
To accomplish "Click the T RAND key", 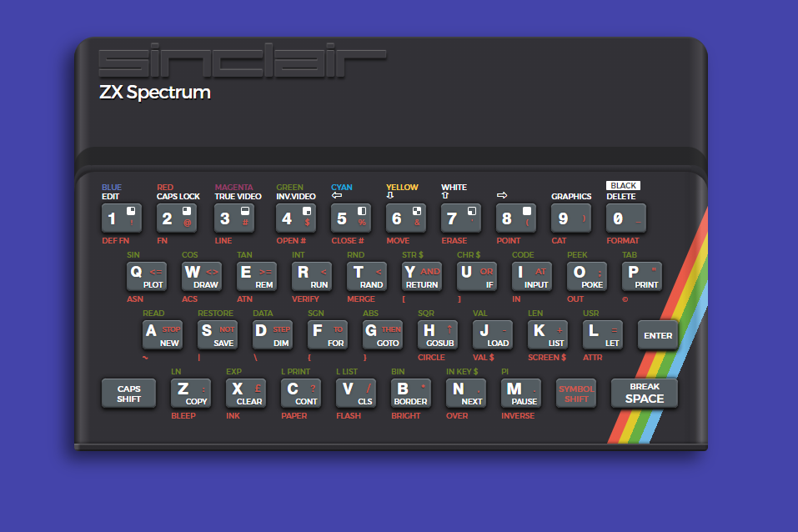I will [x=366, y=277].
